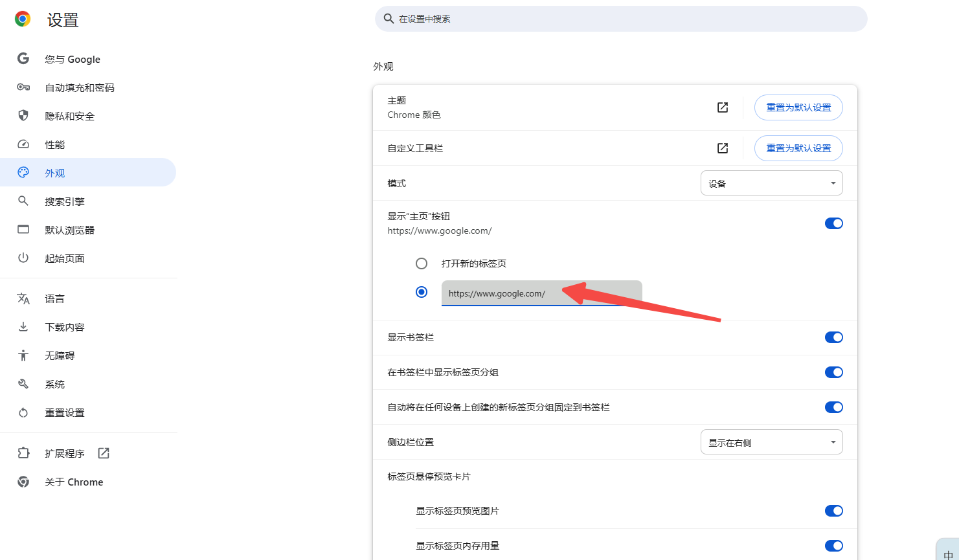Click the power icon beside 起始页面
The height and width of the screenshot is (560, 959).
(23, 258)
